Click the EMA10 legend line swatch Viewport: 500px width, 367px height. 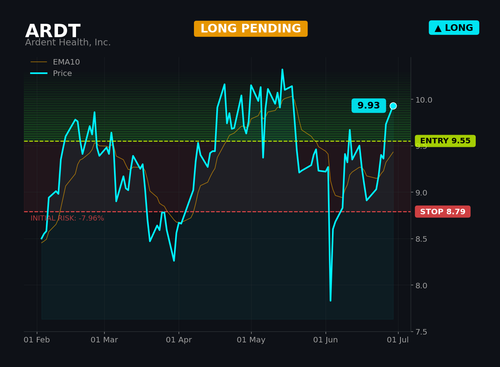click(x=39, y=62)
